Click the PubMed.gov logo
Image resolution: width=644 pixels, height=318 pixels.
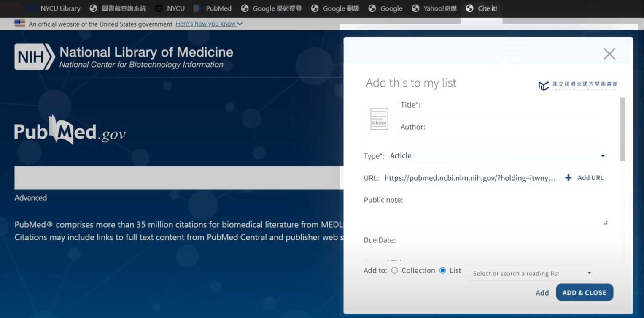pyautogui.click(x=70, y=130)
